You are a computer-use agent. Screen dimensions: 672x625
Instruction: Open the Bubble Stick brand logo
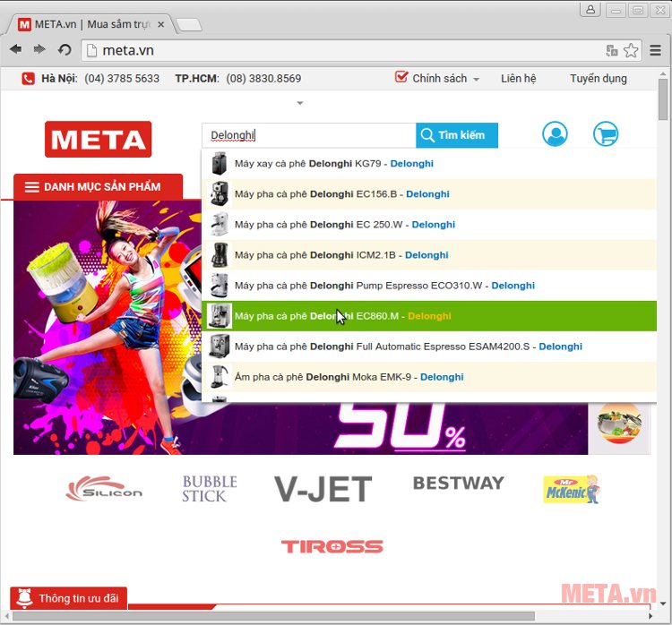tap(209, 489)
